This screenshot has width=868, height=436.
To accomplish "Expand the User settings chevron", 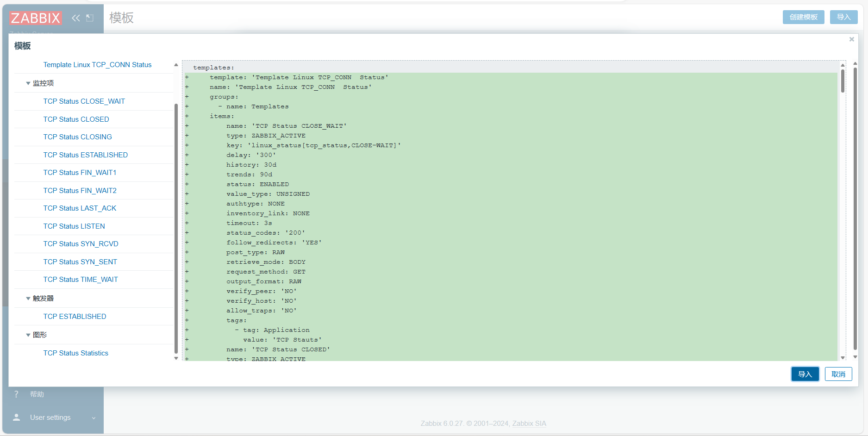I will (94, 418).
